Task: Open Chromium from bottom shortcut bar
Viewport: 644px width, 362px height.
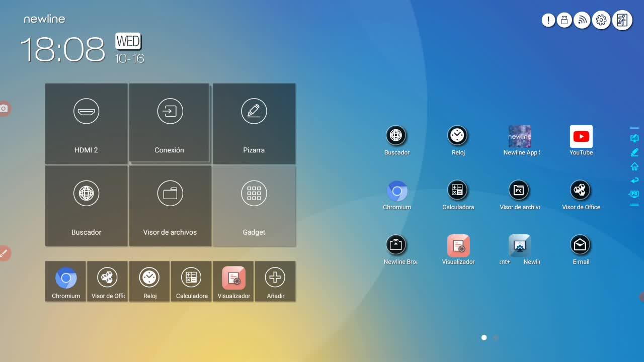Action: click(66, 281)
